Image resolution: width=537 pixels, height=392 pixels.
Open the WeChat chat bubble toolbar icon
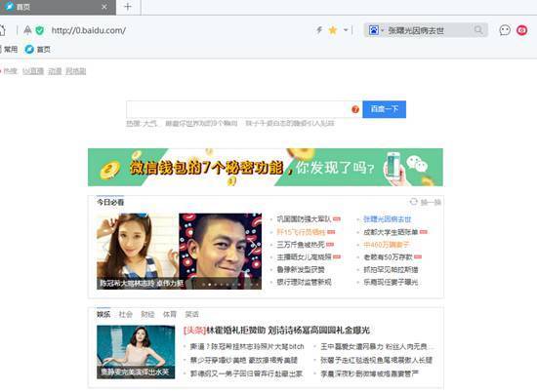[505, 30]
